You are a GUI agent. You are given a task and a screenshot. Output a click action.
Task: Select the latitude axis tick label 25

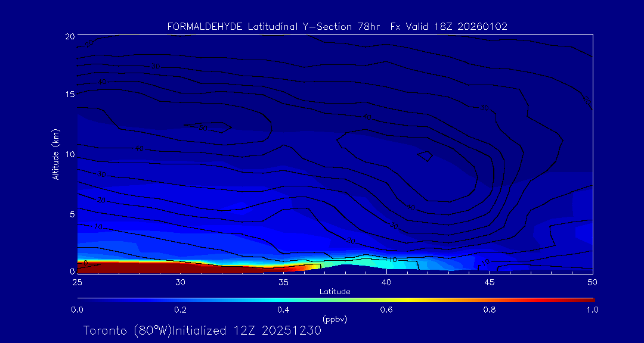[x=77, y=282]
